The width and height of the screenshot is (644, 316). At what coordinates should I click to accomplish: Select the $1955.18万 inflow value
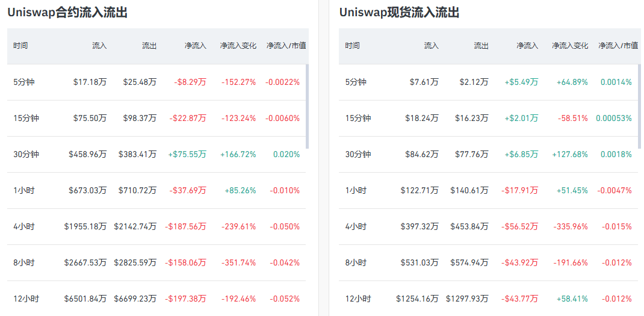tap(85, 227)
